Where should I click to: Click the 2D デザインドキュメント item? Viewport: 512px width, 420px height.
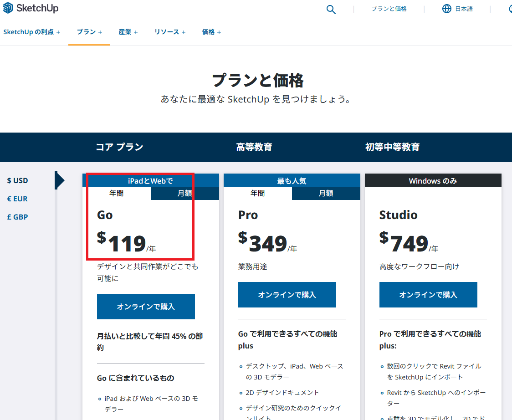click(x=282, y=393)
